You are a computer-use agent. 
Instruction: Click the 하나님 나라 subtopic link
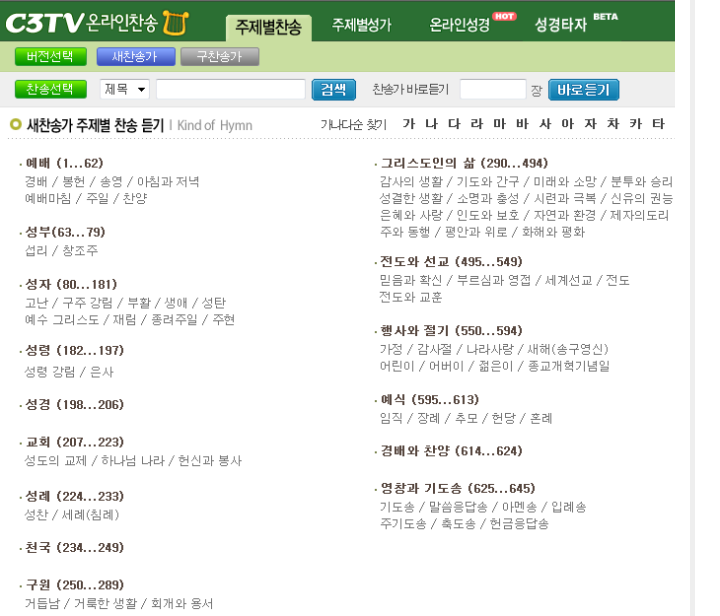(x=133, y=461)
